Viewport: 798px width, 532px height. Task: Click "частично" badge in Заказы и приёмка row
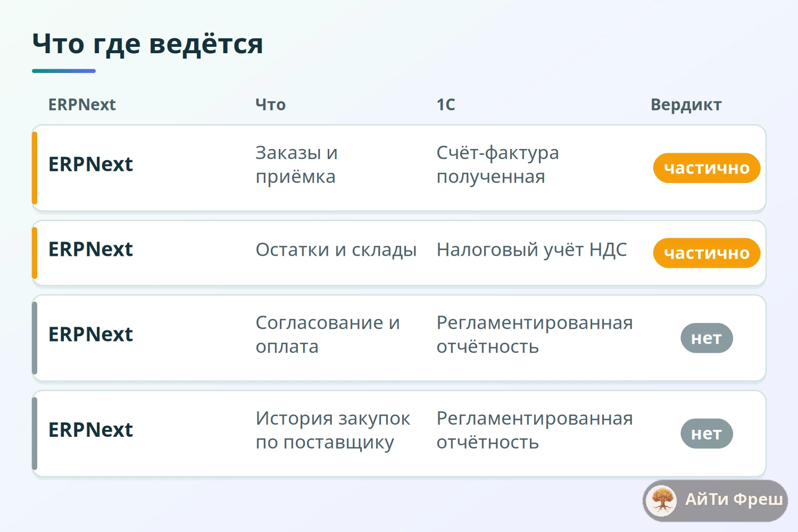[x=706, y=168]
